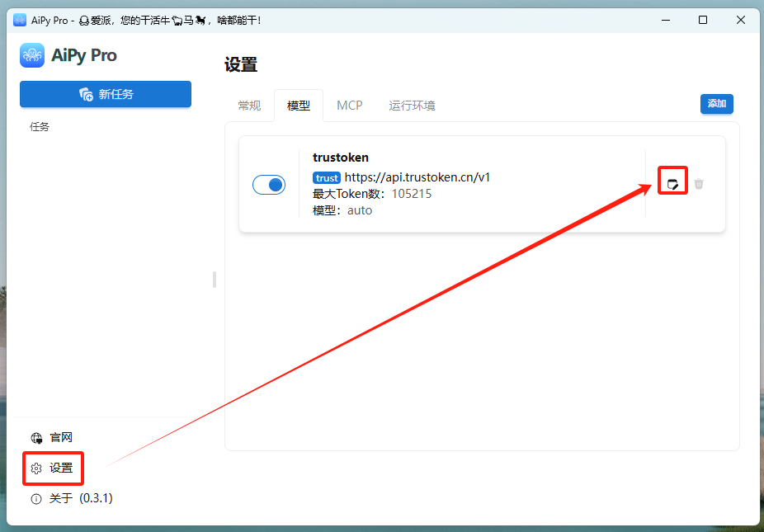
Task: Open 关于 (0.3.1) about entry
Action: point(71,498)
